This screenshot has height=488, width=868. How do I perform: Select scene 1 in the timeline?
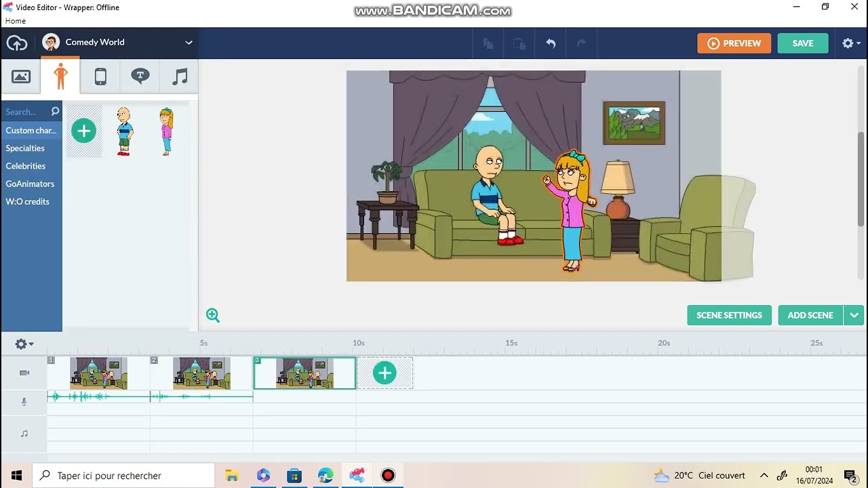[98, 373]
